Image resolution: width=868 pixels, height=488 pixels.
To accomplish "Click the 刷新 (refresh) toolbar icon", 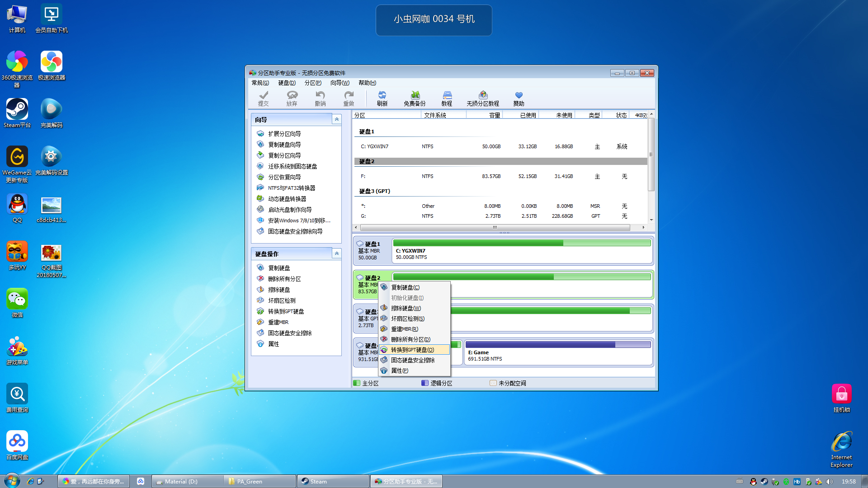I will pos(382,98).
